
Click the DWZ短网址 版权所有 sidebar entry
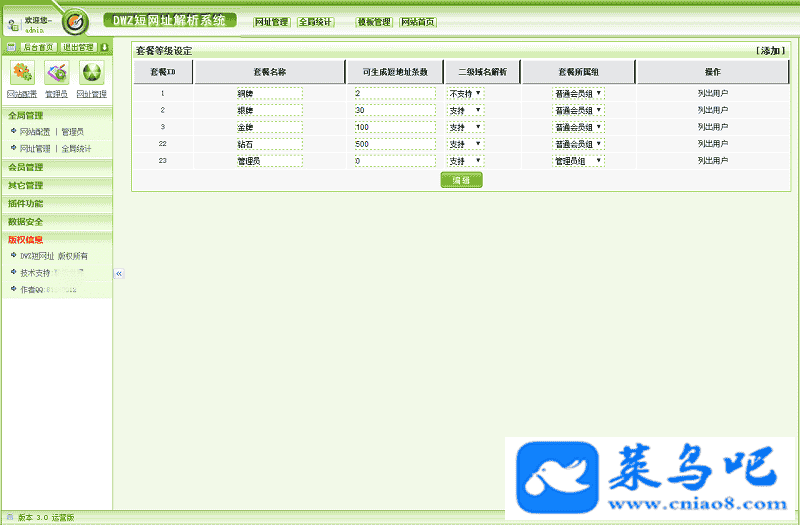click(54, 256)
